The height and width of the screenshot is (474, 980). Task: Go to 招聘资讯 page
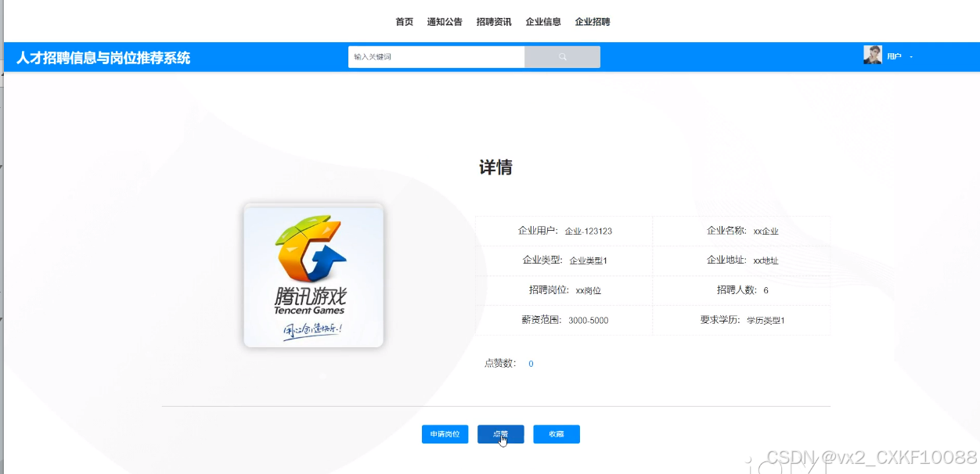tap(494, 22)
